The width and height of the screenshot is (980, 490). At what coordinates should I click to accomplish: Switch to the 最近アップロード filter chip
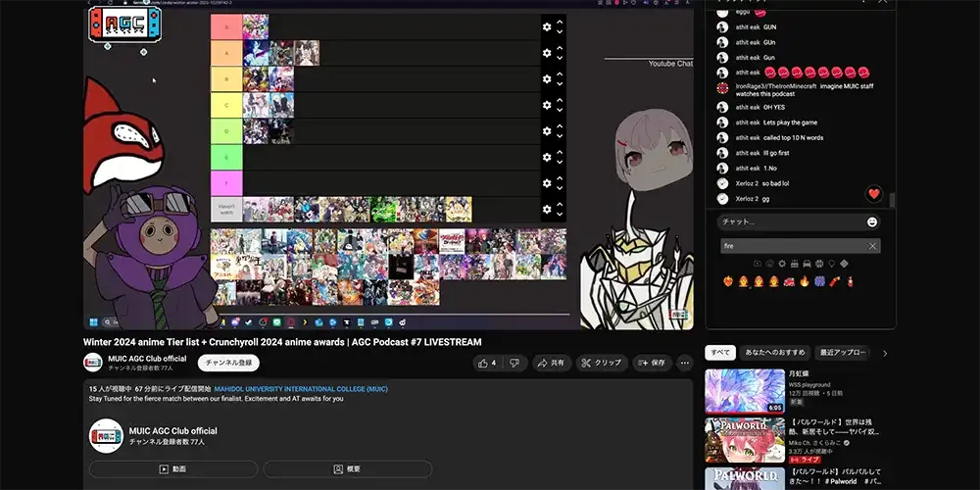[843, 352]
